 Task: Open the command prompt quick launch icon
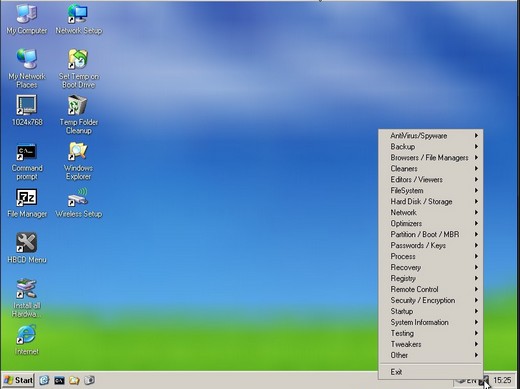[59, 380]
